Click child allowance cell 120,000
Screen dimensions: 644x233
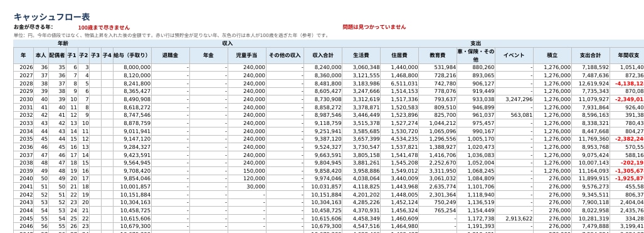point(247,179)
